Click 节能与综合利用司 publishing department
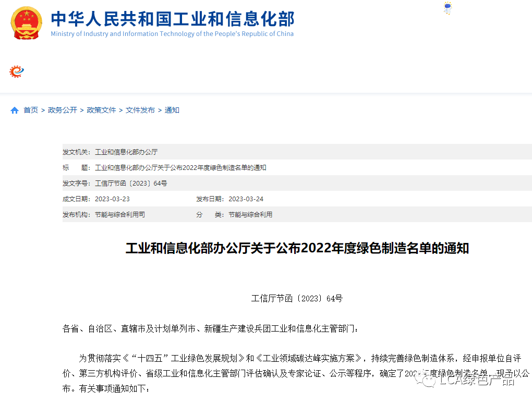Screen dimensions: 532x403 click(x=120, y=215)
